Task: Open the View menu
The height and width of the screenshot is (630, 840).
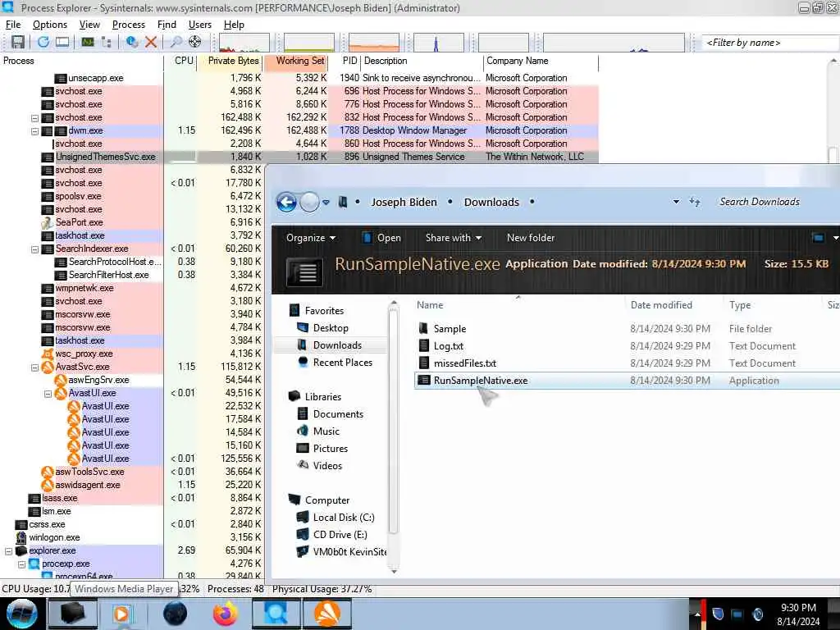Action: [89, 25]
